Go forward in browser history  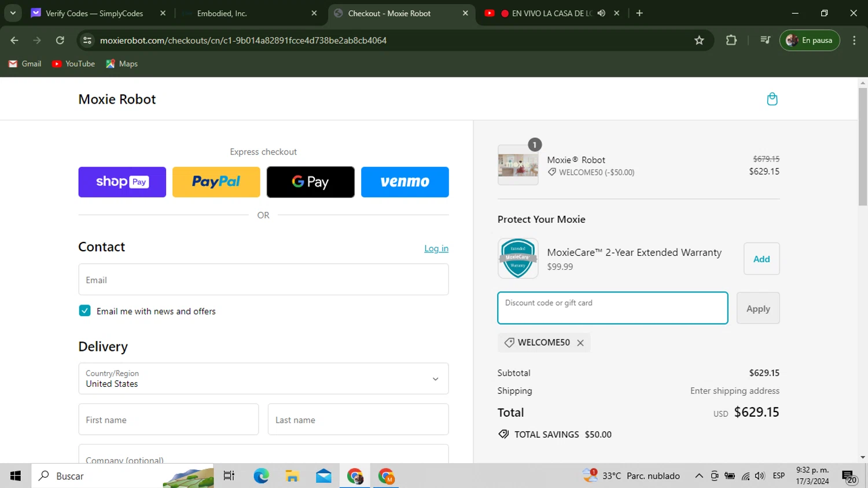click(37, 40)
